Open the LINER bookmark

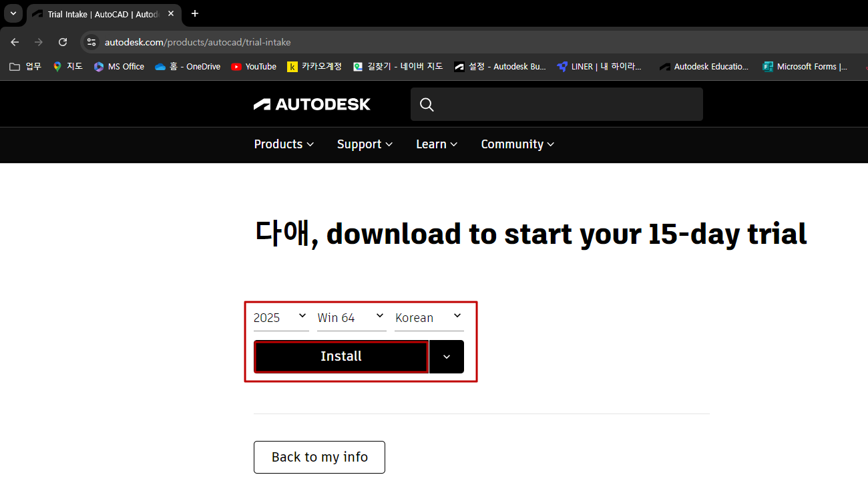click(599, 66)
